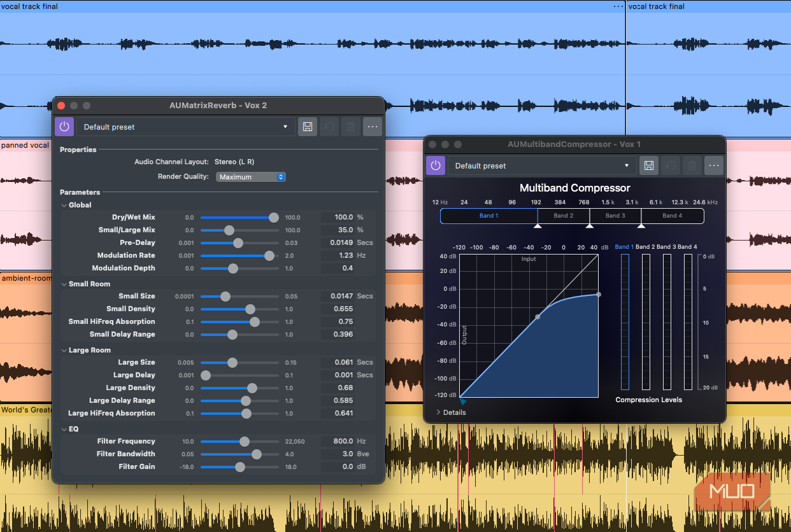
Task: Select Band 3 in crossover bar
Action: 615,216
